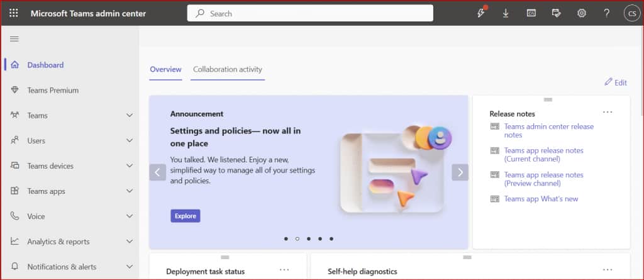
Task: Select Teams devices label in sidebar
Action: pos(50,166)
